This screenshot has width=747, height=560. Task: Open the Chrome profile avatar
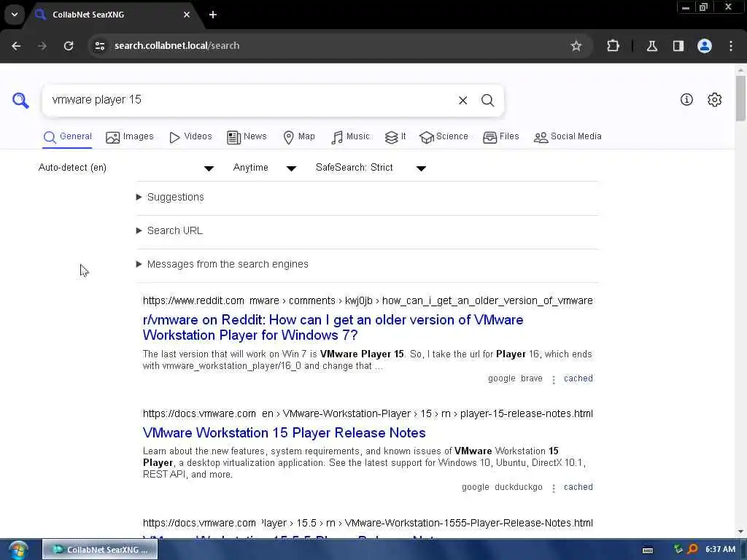click(705, 46)
